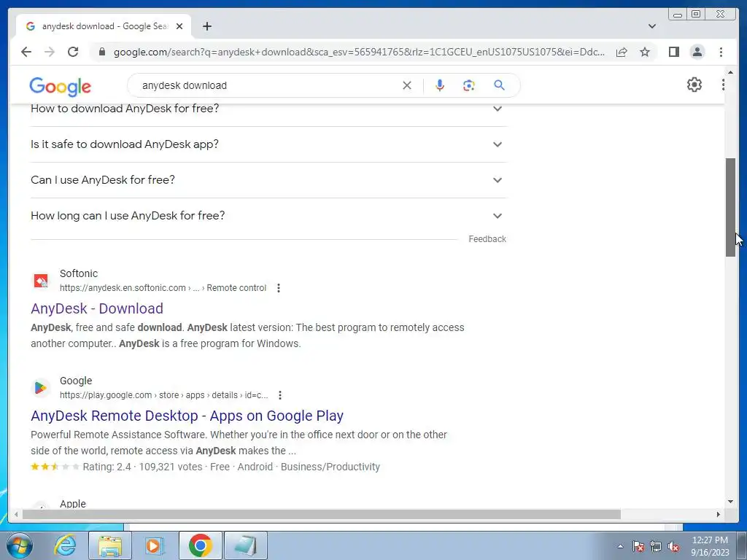Open Chrome side panel
747x560 pixels.
[673, 52]
